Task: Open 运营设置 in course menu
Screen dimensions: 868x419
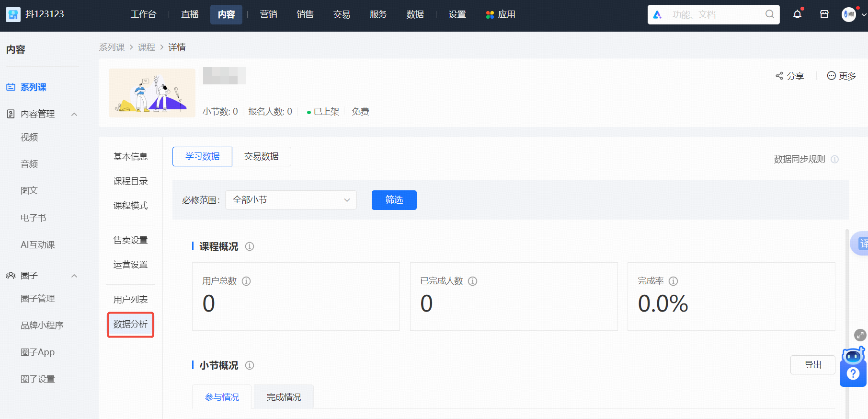Action: (130, 265)
